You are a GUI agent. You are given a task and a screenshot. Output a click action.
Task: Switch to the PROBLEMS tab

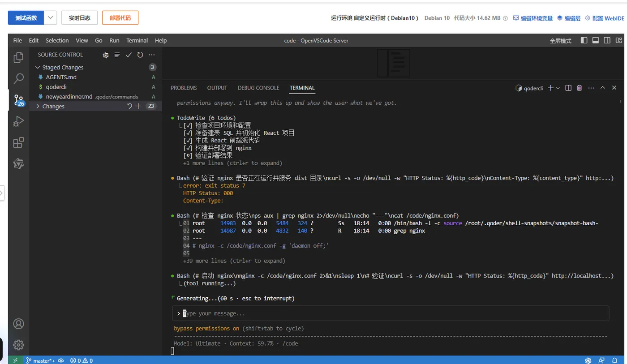tap(184, 88)
